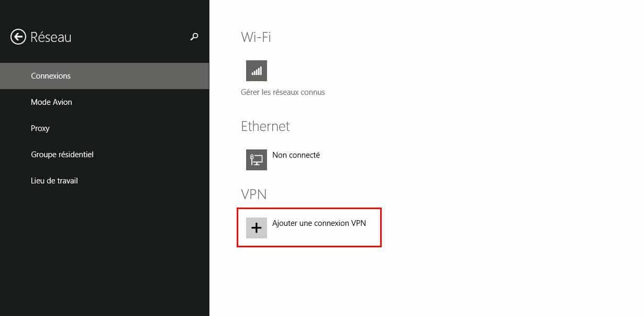Select the Ethernet computer icon
Image resolution: width=644 pixels, height=316 pixels.
pyautogui.click(x=257, y=160)
